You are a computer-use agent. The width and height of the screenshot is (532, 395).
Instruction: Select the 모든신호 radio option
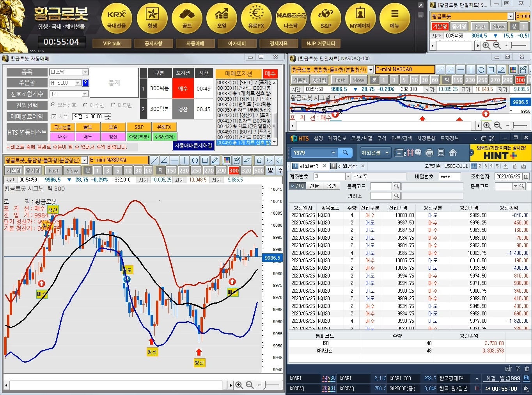[53, 105]
